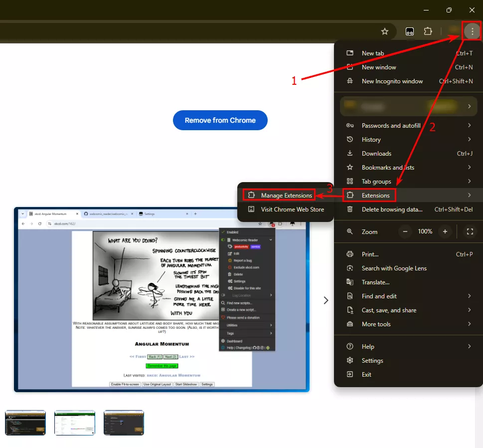This screenshot has height=448, width=483.
Task: Click the Cast, save, and share icon
Action: [x=349, y=310]
